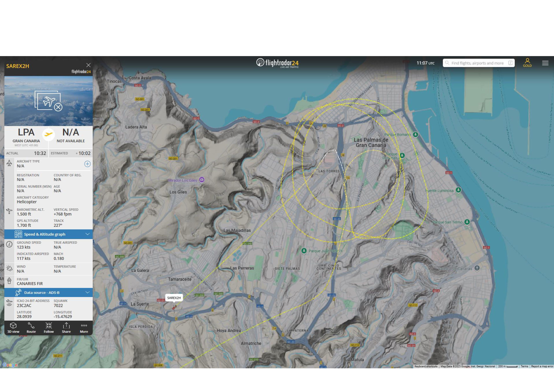Click the Terms link on map
The image size is (554, 392).
click(x=524, y=366)
